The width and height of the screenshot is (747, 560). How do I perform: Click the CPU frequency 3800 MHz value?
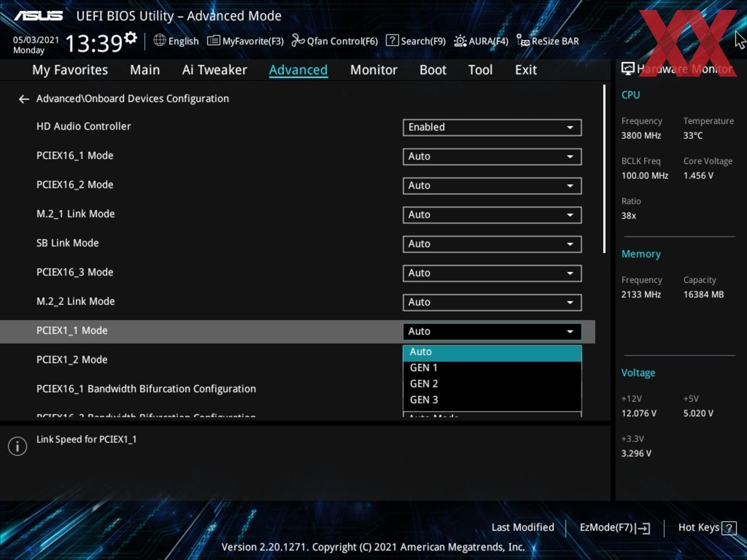641,136
